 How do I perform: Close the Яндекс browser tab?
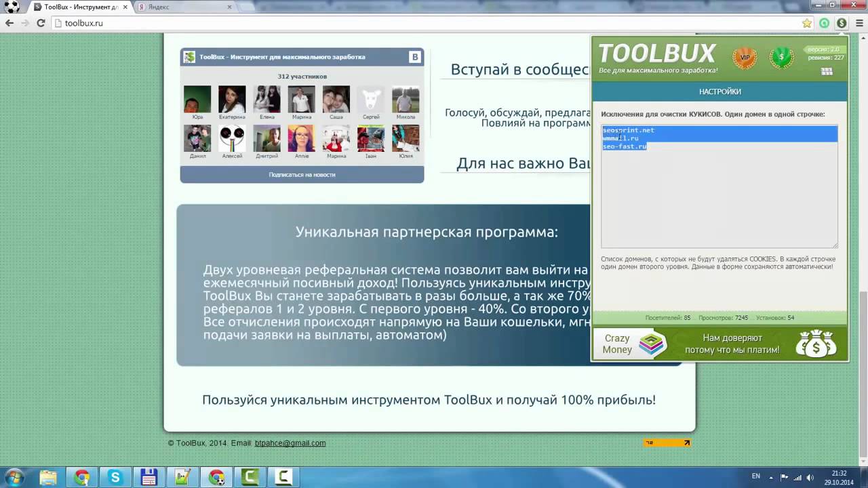coord(229,7)
